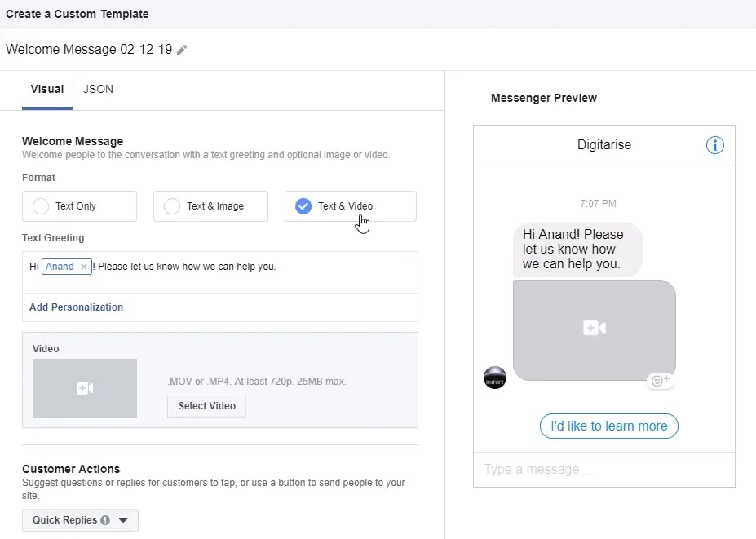Click the pencil icon to rename template
Screen dimensions: 756x539
(x=182, y=50)
